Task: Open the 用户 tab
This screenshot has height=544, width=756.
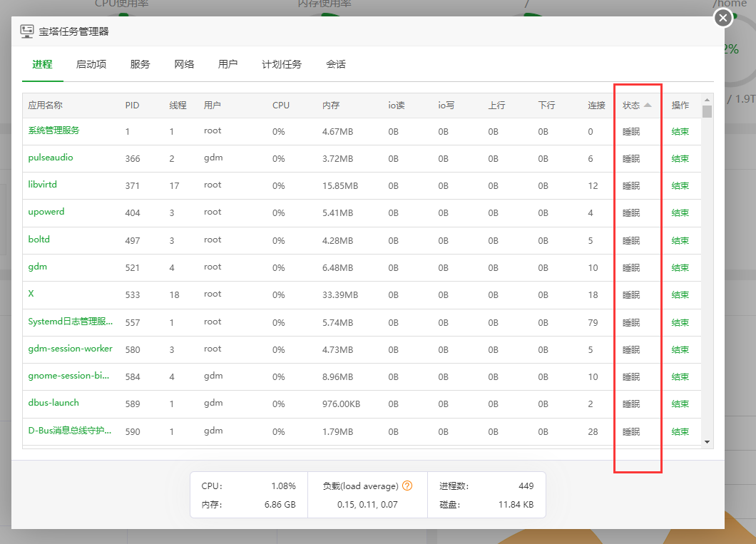Action: [228, 64]
